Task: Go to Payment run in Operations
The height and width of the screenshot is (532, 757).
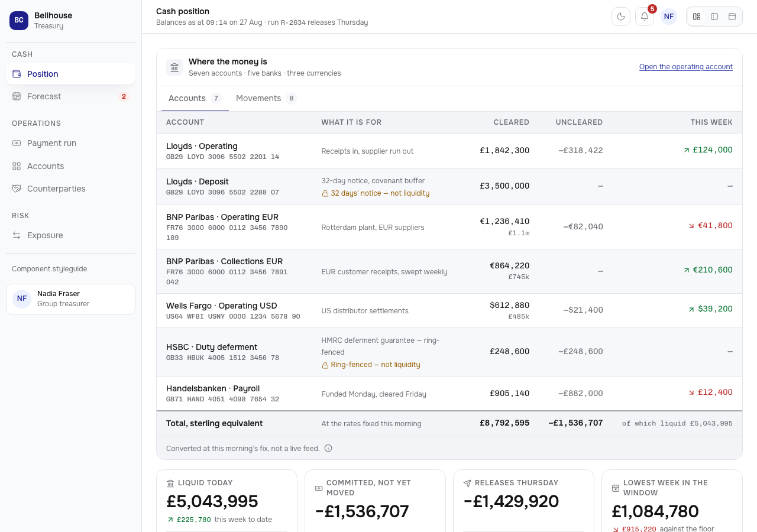Action: pyautogui.click(x=70, y=143)
